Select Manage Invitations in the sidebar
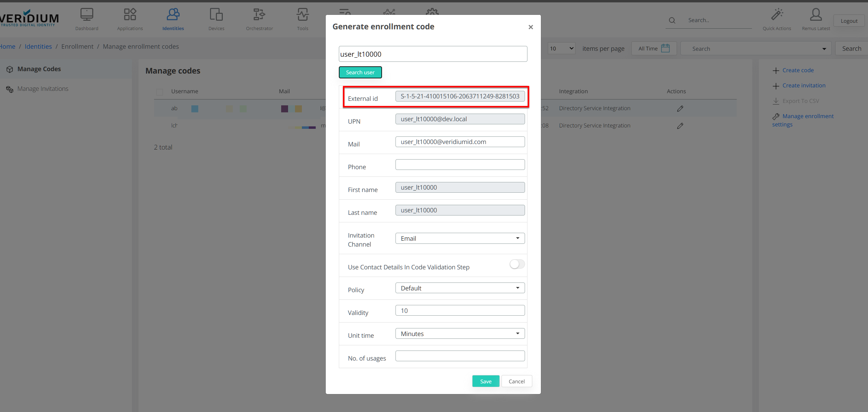Image resolution: width=868 pixels, height=412 pixels. [43, 89]
